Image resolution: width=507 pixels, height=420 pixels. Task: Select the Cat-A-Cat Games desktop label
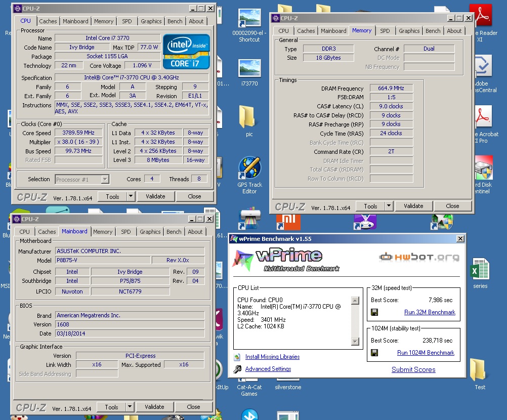point(249,391)
